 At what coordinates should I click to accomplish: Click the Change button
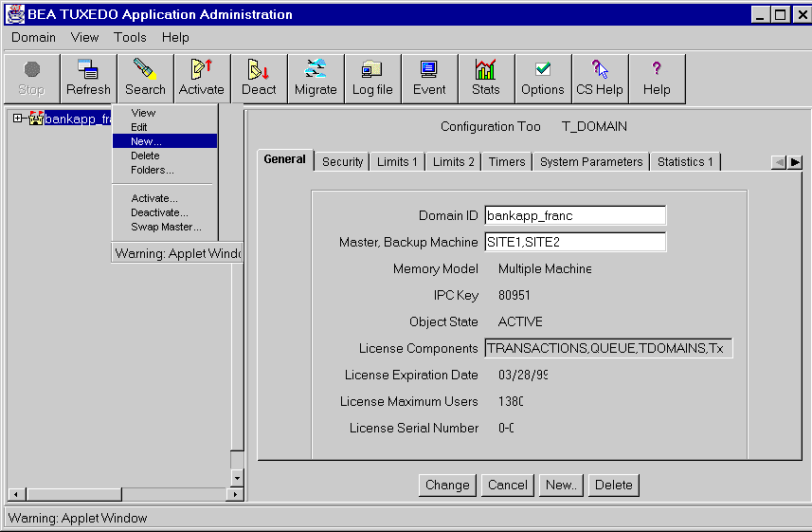click(447, 486)
